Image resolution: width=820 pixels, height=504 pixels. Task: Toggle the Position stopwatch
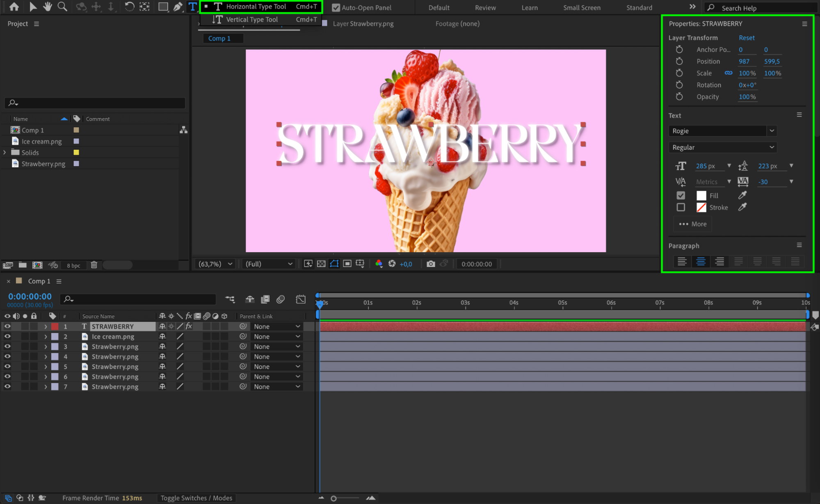click(679, 61)
